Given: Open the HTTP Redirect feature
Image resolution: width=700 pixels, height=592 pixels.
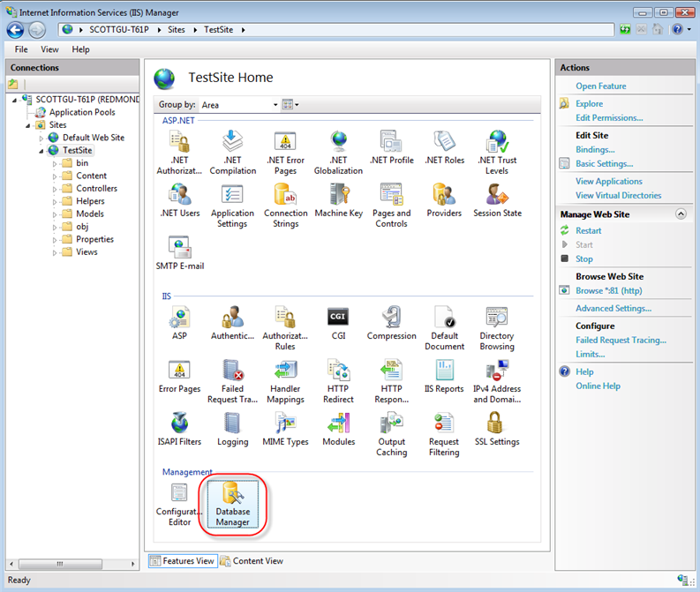Looking at the screenshot, I should [x=338, y=381].
